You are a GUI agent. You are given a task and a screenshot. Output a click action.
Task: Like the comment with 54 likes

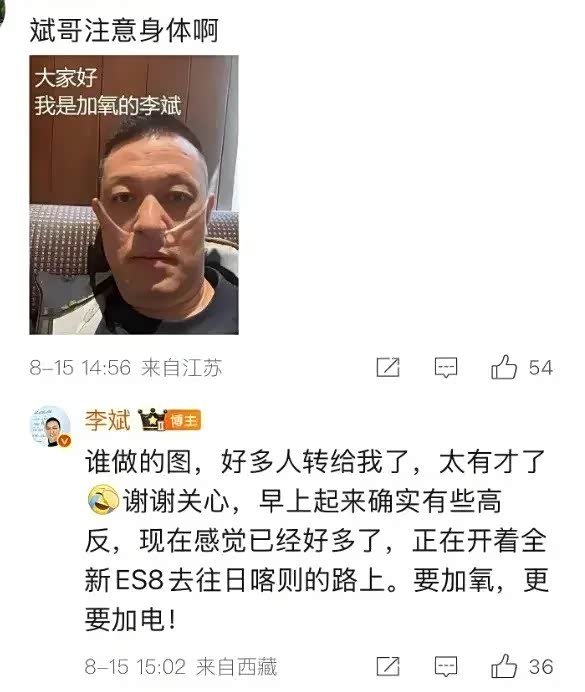tap(504, 367)
